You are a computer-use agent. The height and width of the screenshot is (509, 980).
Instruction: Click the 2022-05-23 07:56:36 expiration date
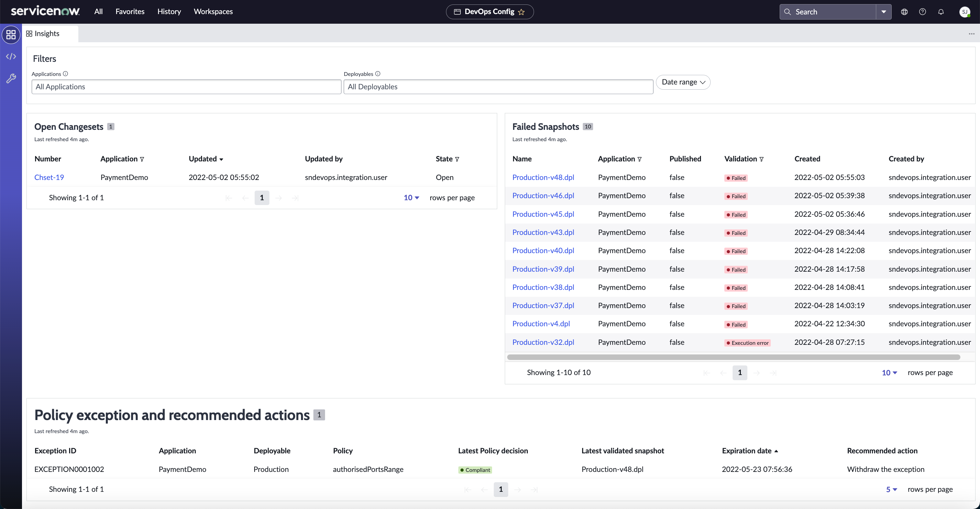757,470
